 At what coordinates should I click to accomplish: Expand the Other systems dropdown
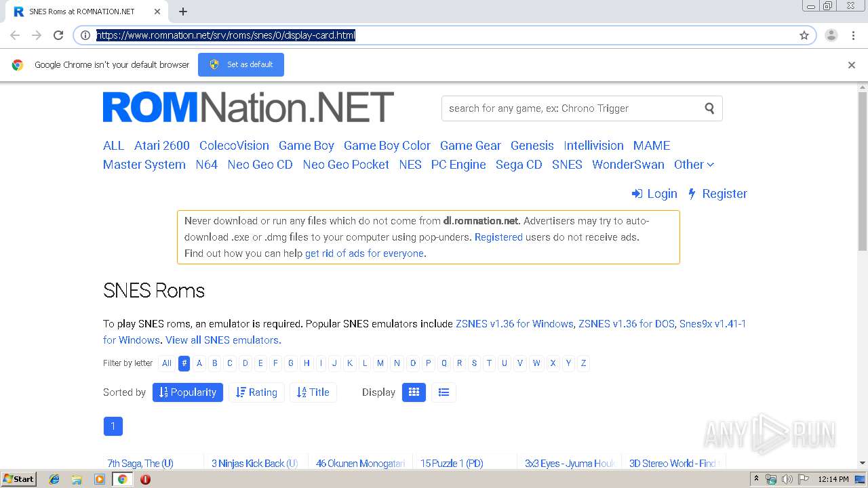(694, 165)
